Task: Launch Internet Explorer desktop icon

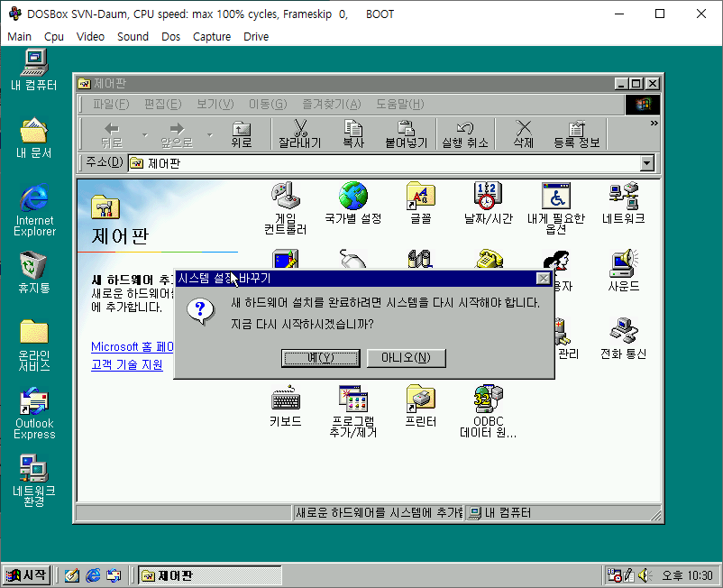Action: click(x=34, y=210)
